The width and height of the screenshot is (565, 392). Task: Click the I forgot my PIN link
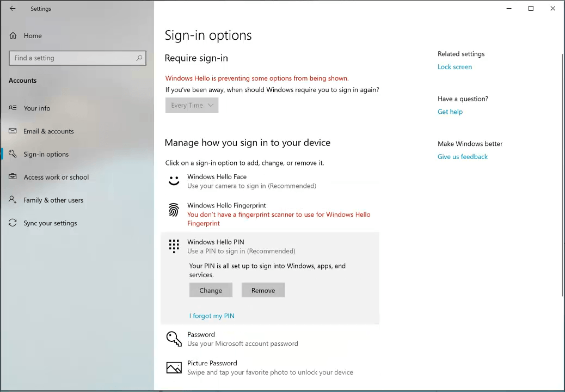tap(212, 316)
